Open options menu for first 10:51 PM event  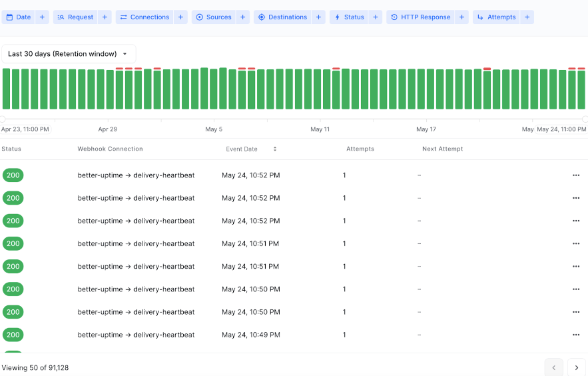coord(576,243)
